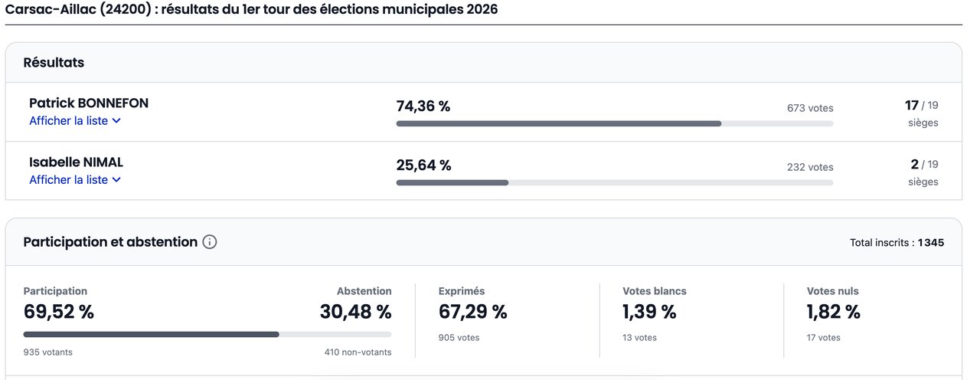This screenshot has height=380, width=980.
Task: Click the Patrick BONNEFON candidate name
Action: coord(89,103)
